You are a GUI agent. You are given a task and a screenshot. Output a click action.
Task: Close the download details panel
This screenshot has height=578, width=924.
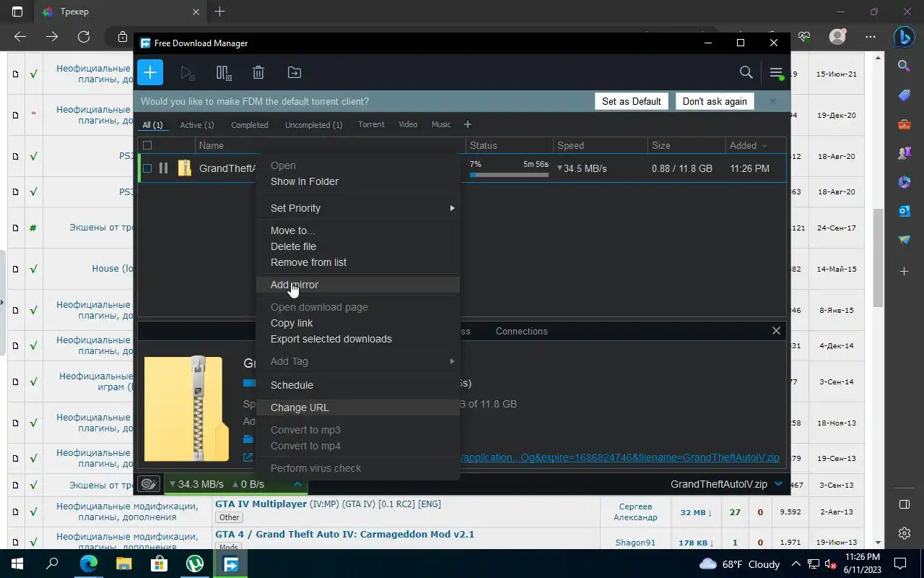pos(776,331)
